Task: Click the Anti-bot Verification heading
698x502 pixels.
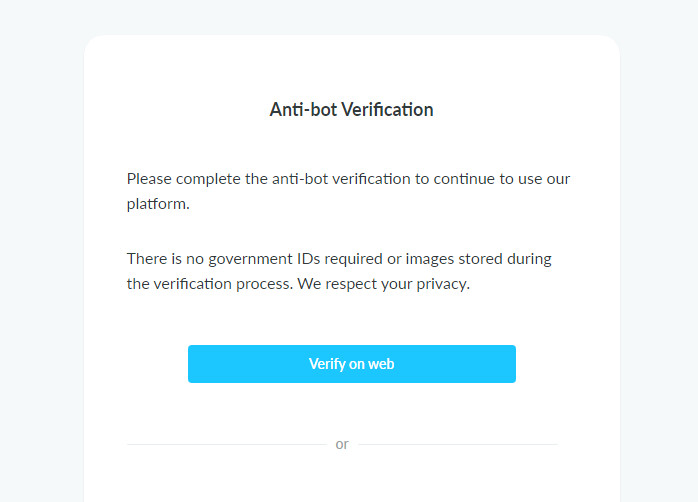Action: 351,109
